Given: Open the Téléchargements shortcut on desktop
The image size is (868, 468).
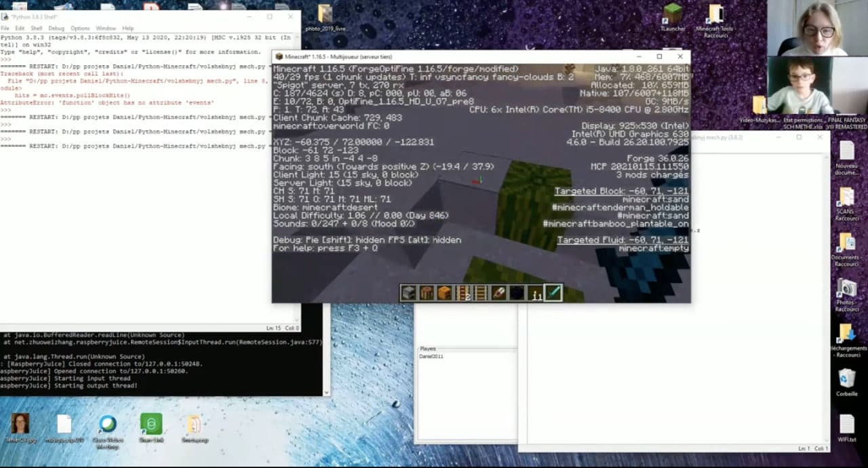Looking at the screenshot, I should [847, 340].
